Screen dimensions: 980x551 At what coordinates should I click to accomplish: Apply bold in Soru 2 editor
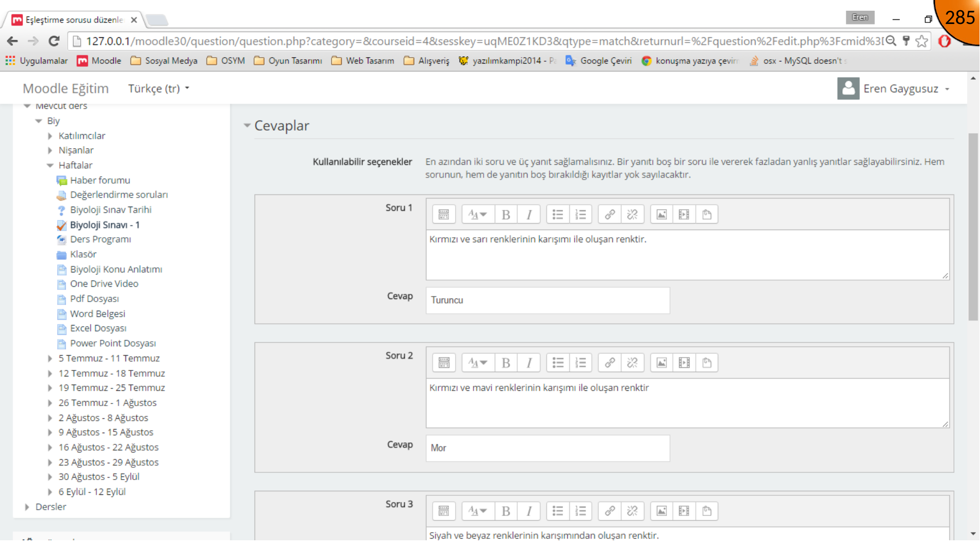click(506, 363)
